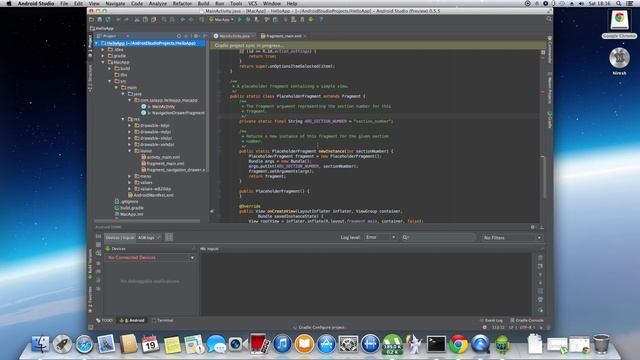Open the VCS menu
This screenshot has width=640, height=360.
coord(253,3)
